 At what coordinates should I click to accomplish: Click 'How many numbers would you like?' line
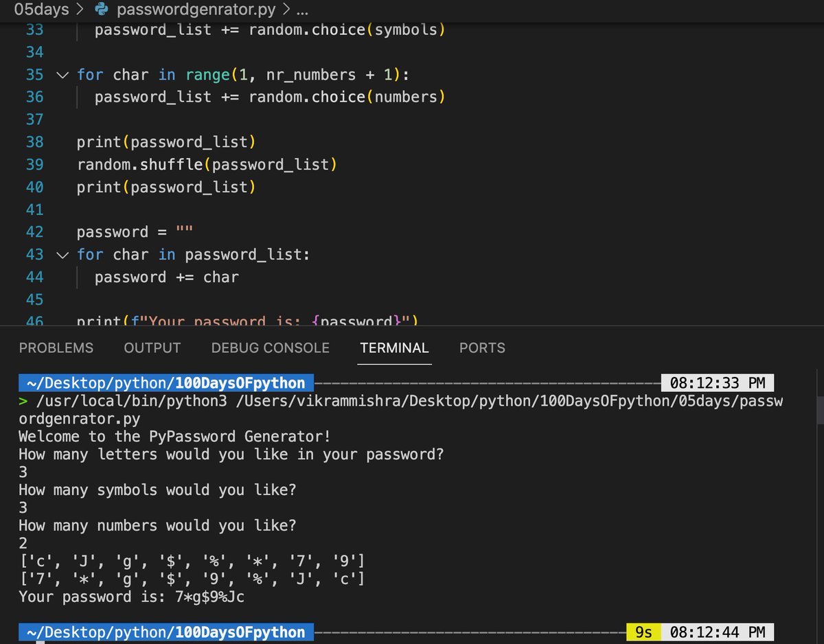click(157, 525)
